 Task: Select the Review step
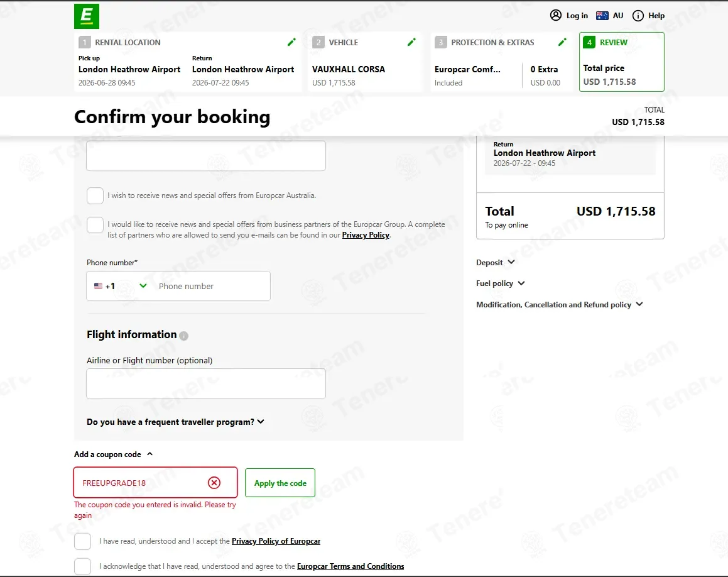click(622, 62)
